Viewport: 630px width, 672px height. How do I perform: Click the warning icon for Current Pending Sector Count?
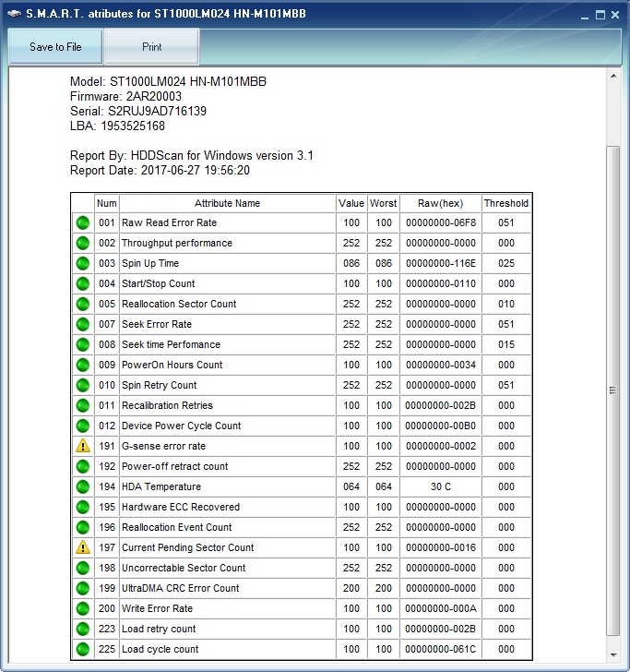pos(83,547)
